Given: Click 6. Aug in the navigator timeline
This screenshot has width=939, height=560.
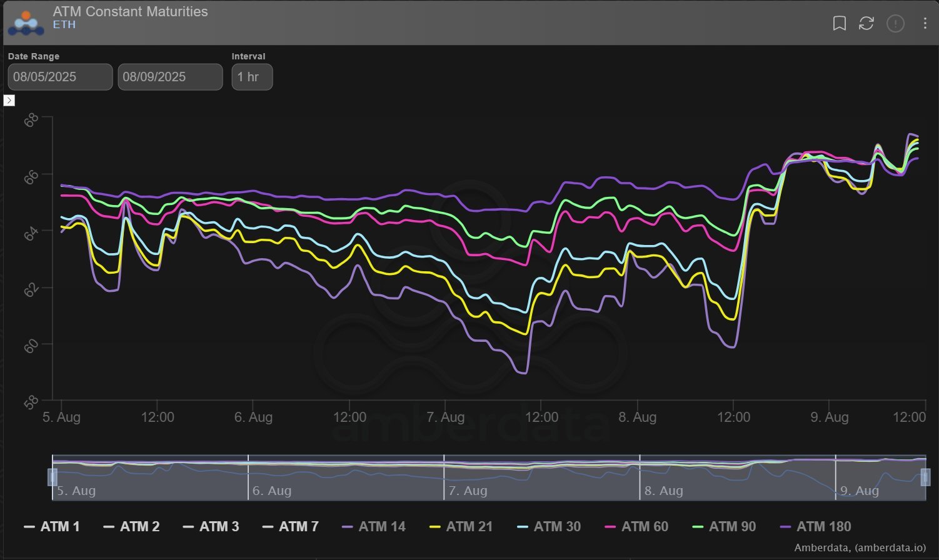Looking at the screenshot, I should 272,491.
